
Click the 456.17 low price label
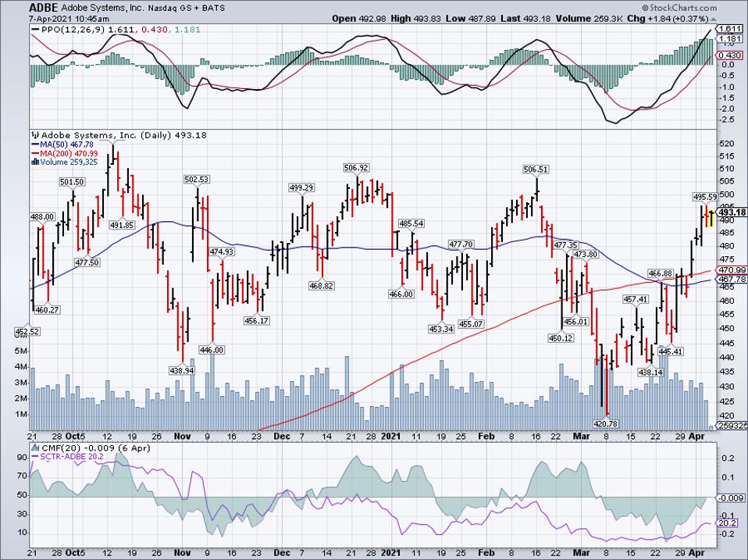pos(257,320)
